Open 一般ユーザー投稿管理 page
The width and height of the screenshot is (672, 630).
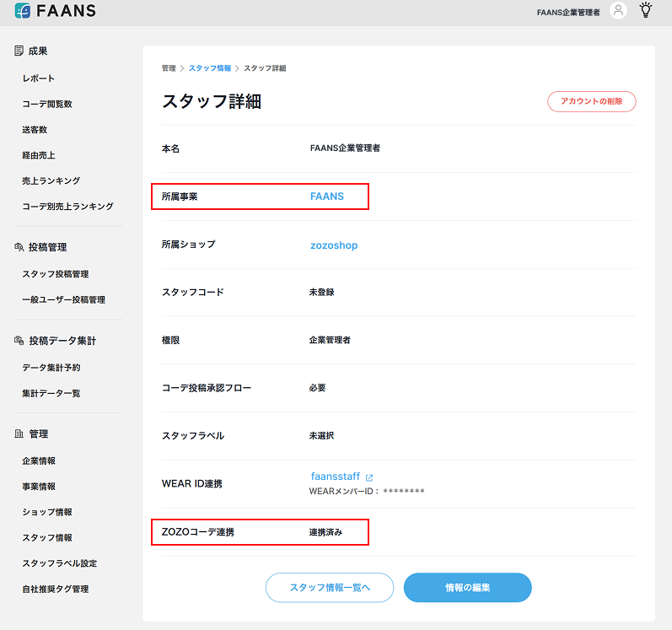pyautogui.click(x=63, y=300)
